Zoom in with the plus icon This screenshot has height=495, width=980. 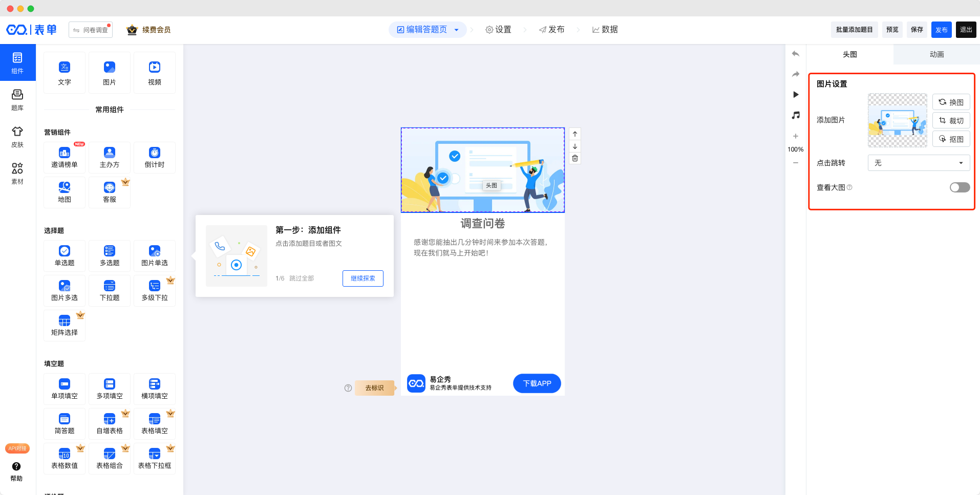pos(796,136)
